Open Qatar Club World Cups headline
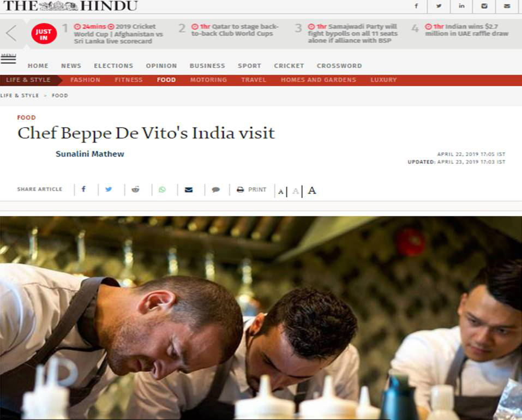522x420 pixels. pos(235,30)
